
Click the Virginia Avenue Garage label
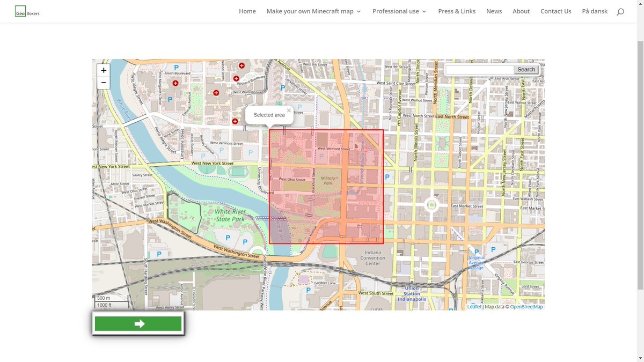(476, 263)
